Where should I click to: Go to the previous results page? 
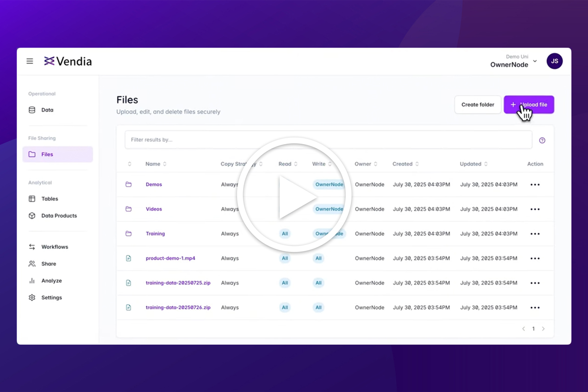click(523, 329)
